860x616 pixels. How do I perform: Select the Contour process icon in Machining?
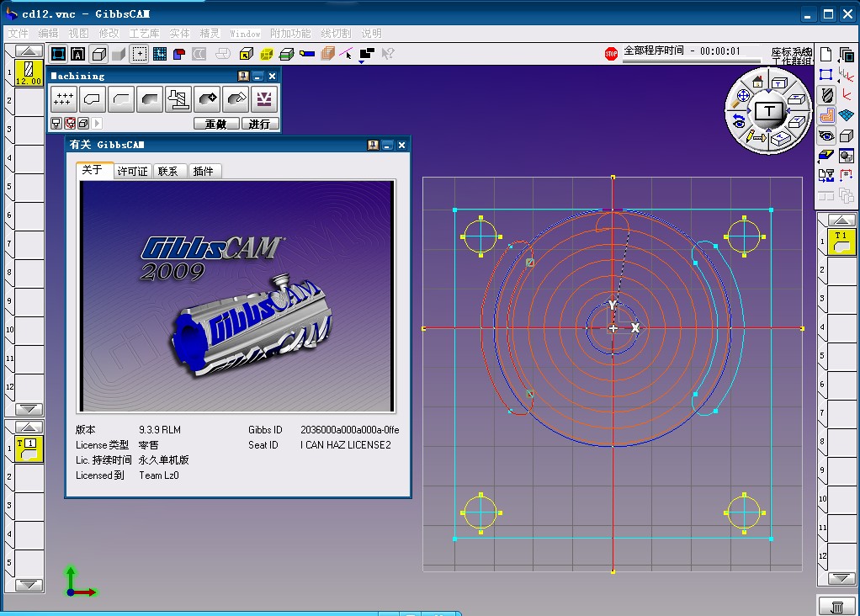coord(93,98)
